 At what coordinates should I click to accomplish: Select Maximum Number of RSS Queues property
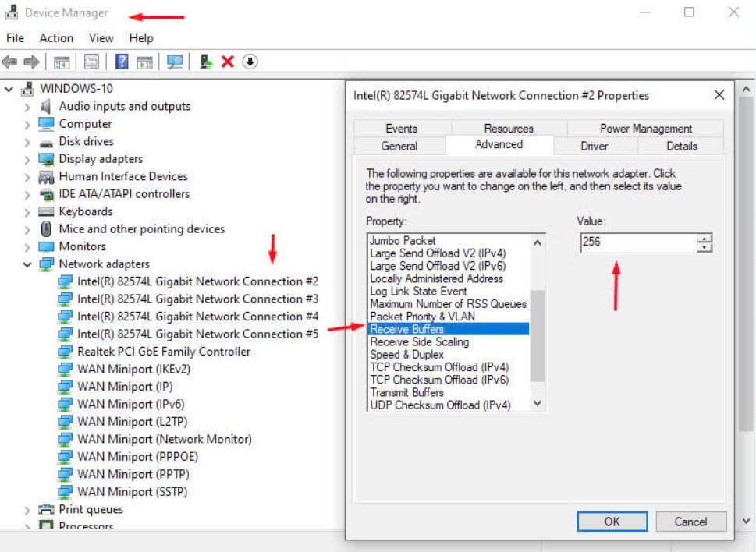pyautogui.click(x=449, y=304)
